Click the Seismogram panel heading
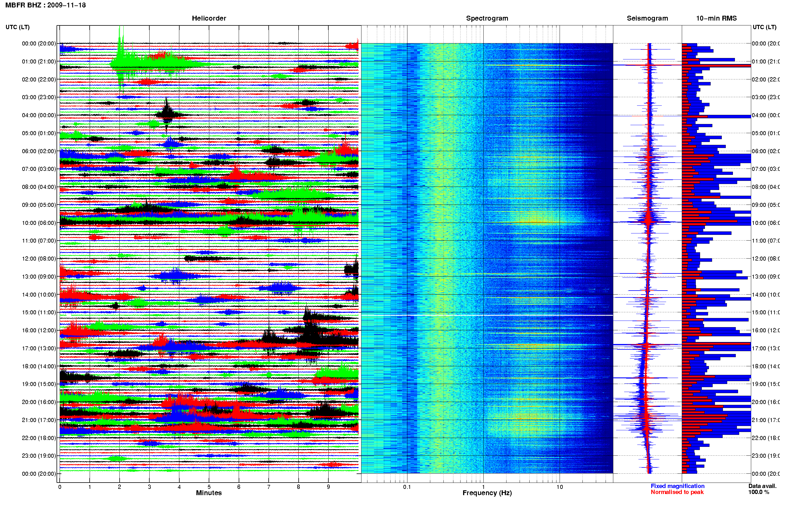This screenshot has height=508, width=812. [647, 18]
